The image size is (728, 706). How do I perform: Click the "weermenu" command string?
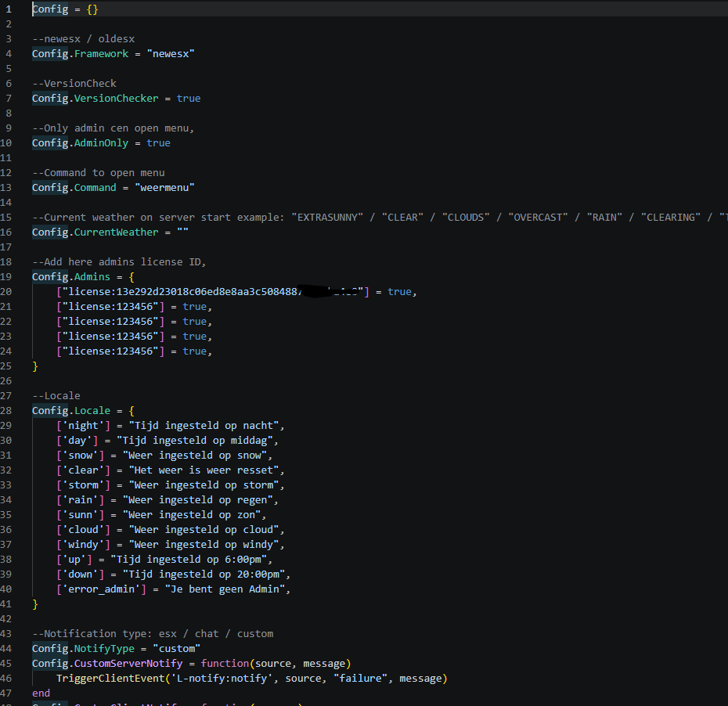[x=165, y=188]
